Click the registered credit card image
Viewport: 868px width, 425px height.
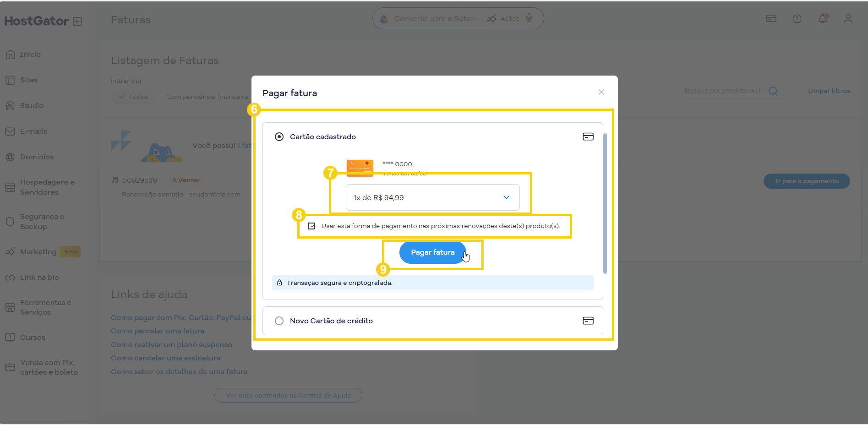pos(360,168)
